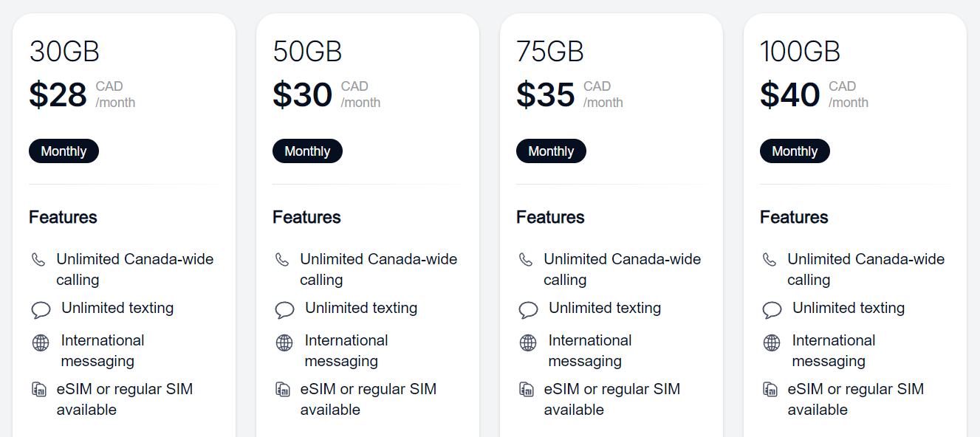This screenshot has width=980, height=437.
Task: Click the $35 price on 75GB plan
Action: pos(546,94)
